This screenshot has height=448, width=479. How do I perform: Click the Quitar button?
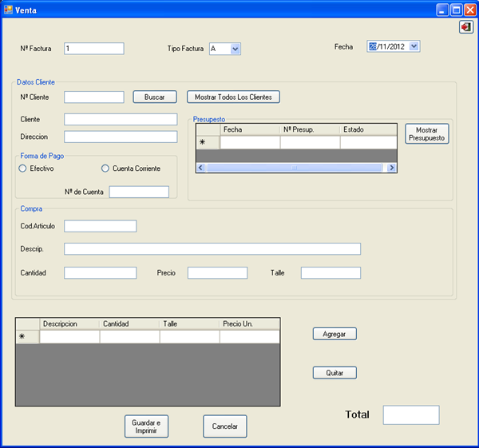point(334,373)
